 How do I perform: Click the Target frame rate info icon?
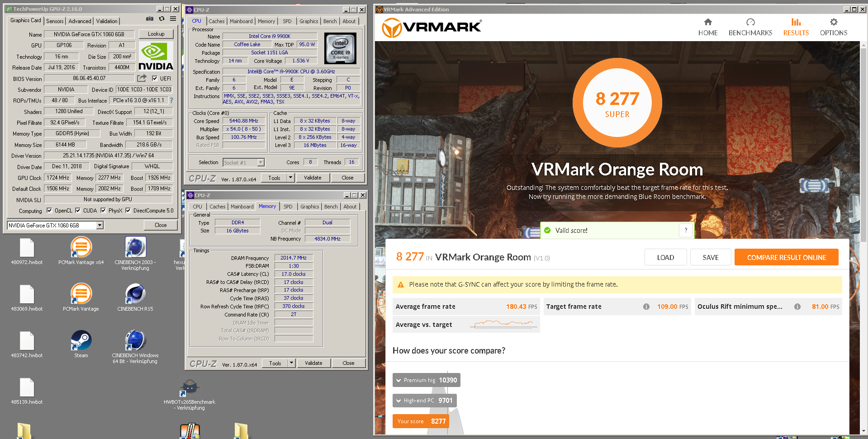coord(646,307)
